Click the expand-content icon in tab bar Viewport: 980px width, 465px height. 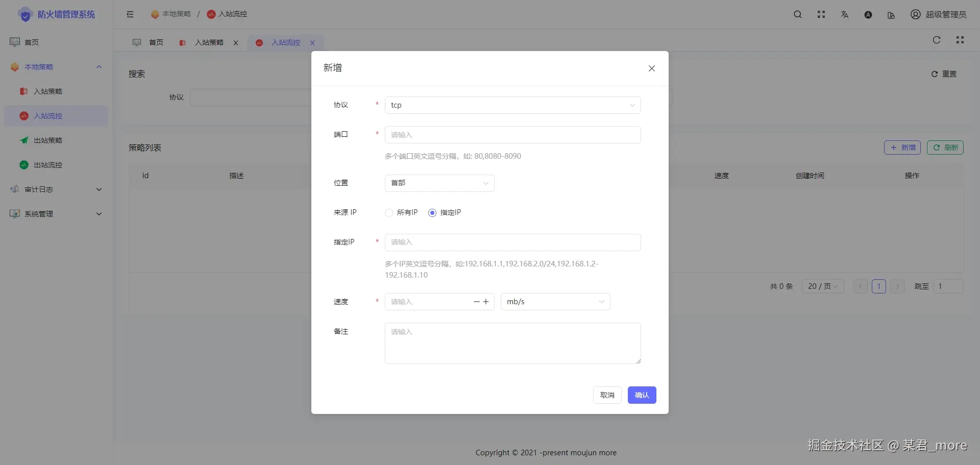960,40
